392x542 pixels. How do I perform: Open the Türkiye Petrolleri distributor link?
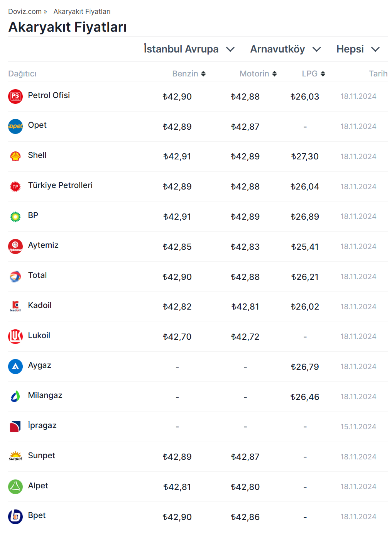click(60, 185)
